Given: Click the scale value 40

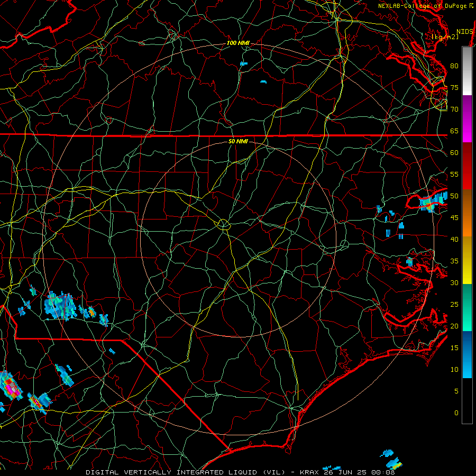Looking at the screenshot, I should (x=454, y=239).
